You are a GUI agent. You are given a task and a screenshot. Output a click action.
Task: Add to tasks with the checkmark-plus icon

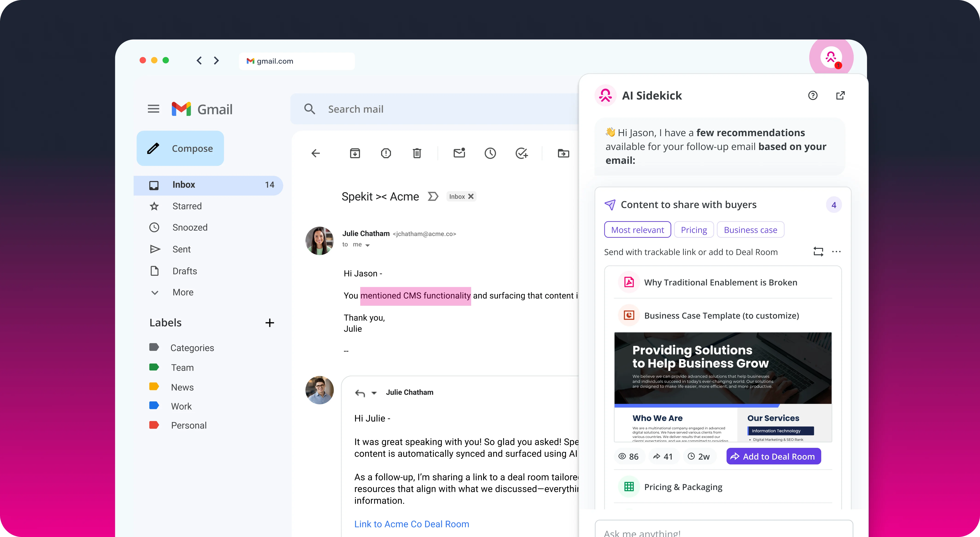click(x=522, y=153)
